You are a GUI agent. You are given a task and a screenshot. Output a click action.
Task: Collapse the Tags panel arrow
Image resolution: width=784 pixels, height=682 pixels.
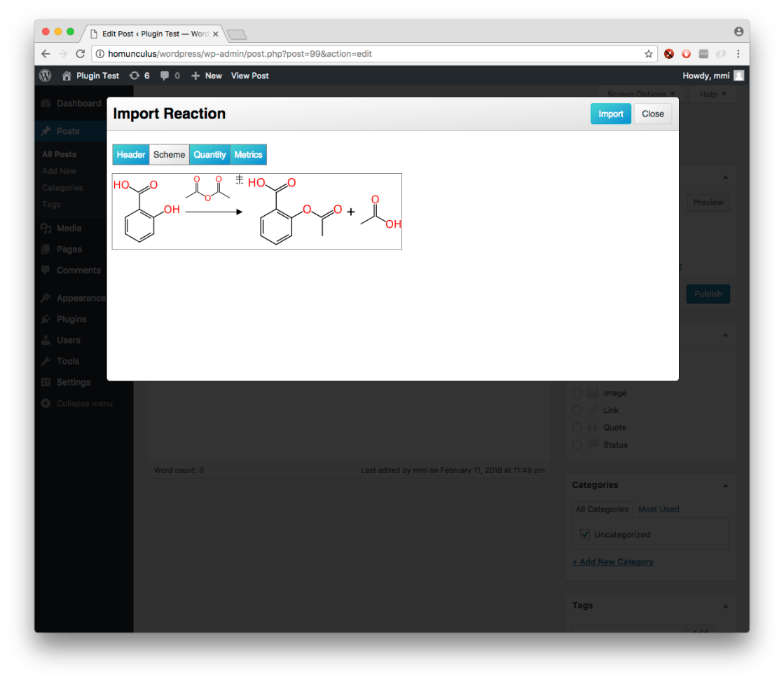pyautogui.click(x=725, y=606)
